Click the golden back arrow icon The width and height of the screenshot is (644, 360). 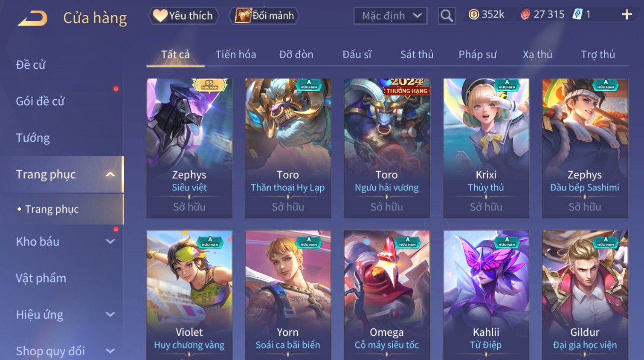pos(32,18)
